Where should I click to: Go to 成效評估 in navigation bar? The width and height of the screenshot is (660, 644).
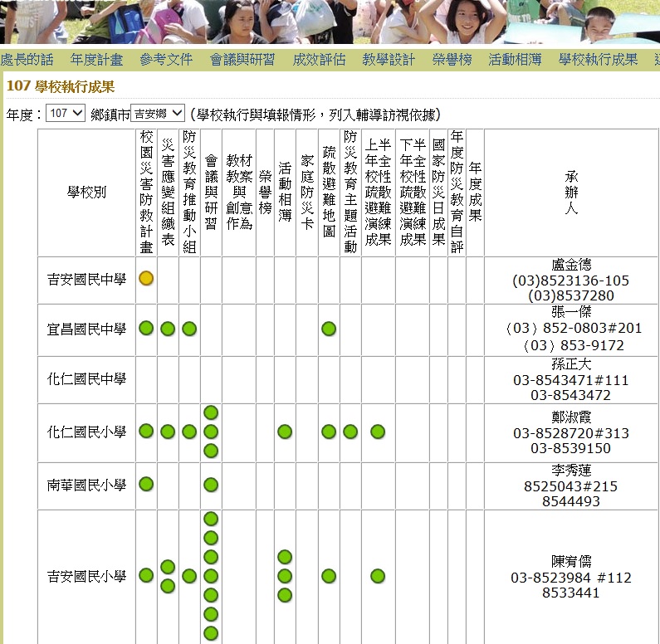(319, 60)
